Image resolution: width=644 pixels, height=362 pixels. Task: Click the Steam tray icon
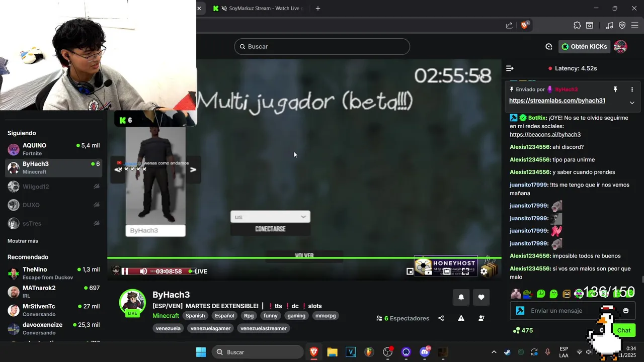pos(507,352)
